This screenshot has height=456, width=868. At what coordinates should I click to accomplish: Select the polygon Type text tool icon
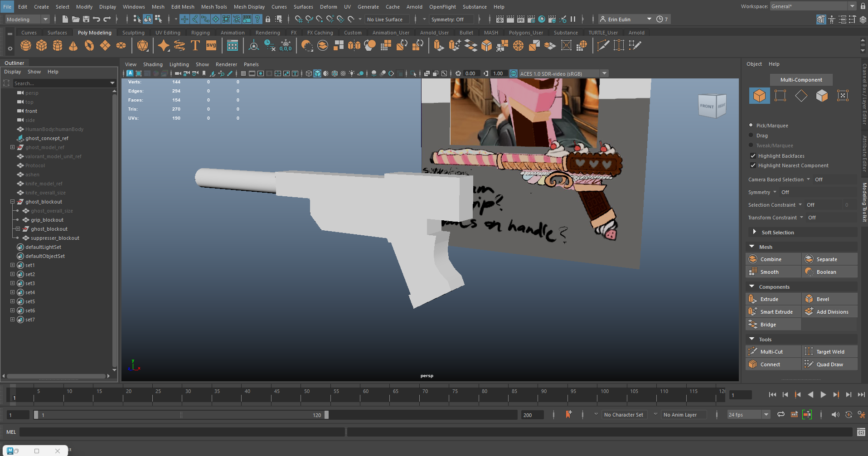pos(195,45)
